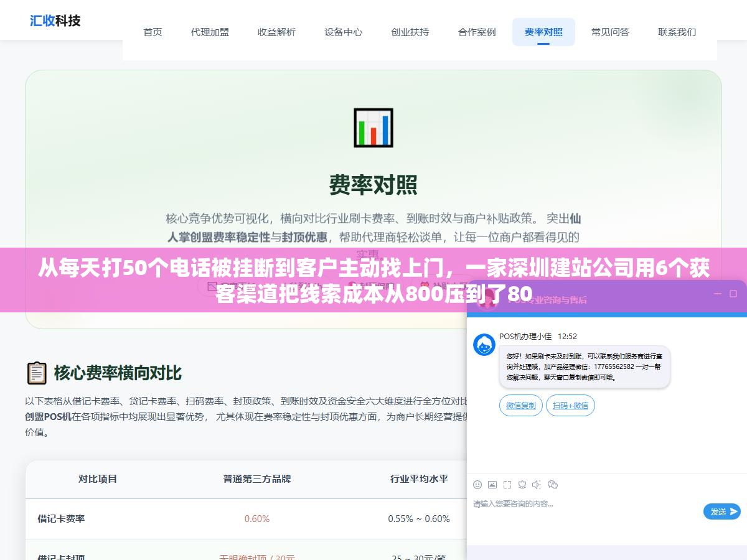Select the active 费率对照 tab

[543, 32]
